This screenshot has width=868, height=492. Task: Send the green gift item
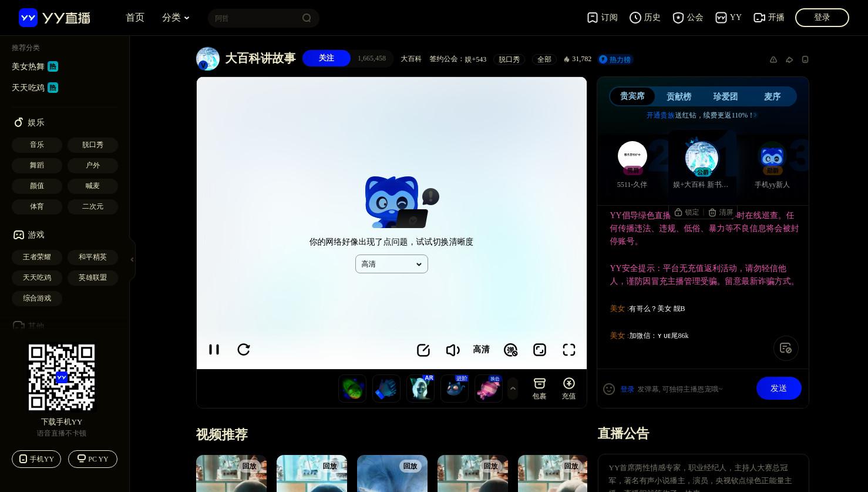[352, 389]
